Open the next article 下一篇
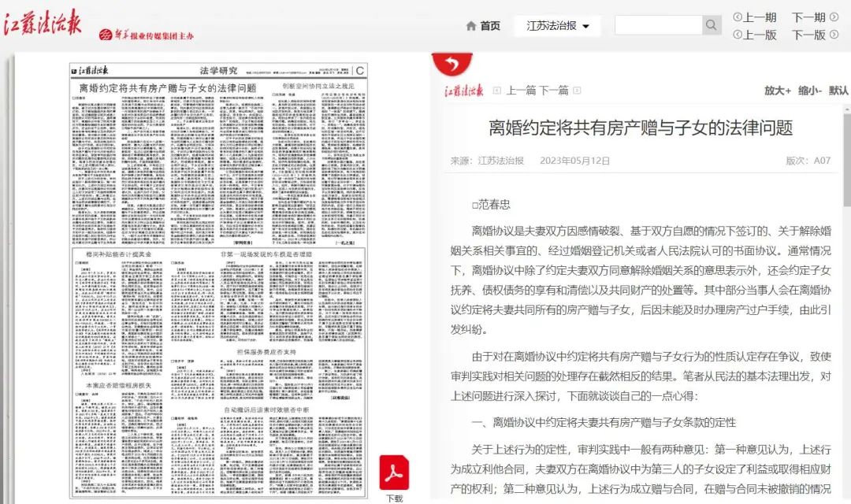 click(x=554, y=91)
